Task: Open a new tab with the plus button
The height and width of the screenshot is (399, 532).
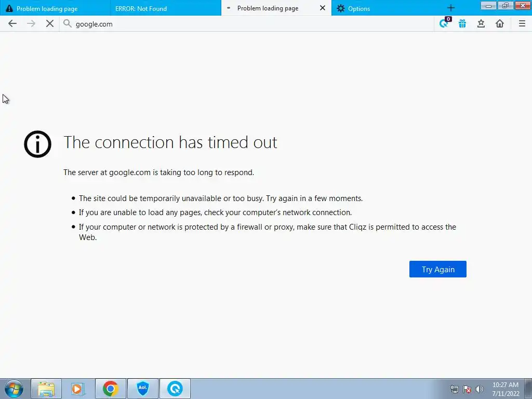Action: click(450, 8)
